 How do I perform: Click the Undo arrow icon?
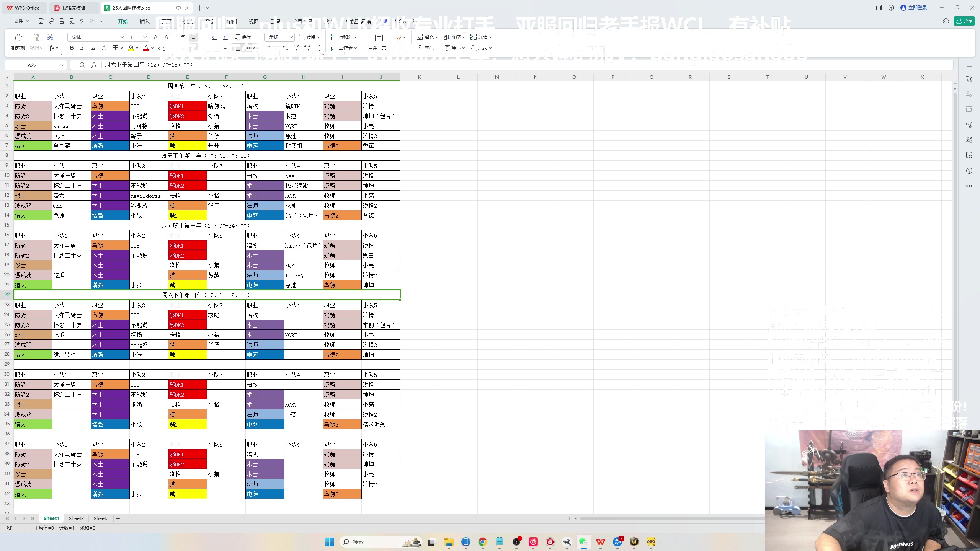click(82, 21)
